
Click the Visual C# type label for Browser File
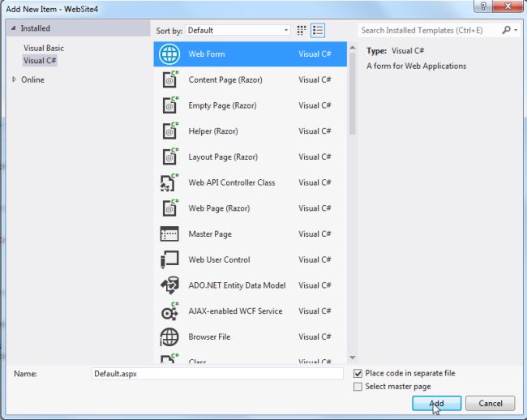point(315,336)
